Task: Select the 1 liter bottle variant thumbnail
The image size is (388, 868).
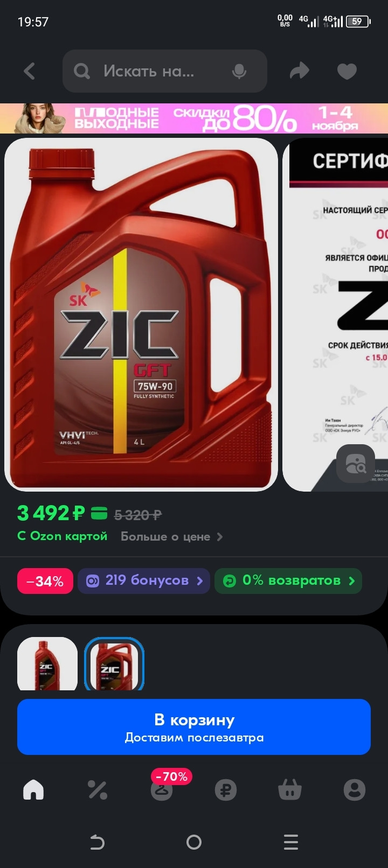Action: point(47,663)
